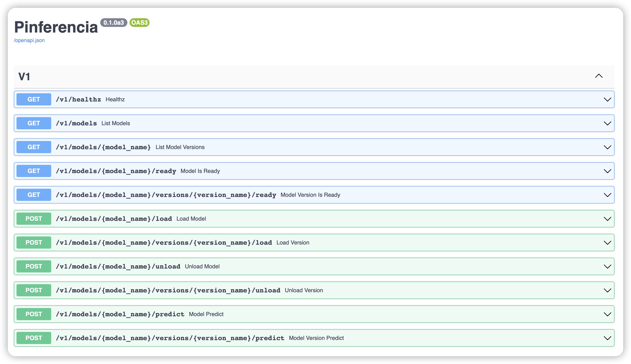Click POST badge for Model Predict
Viewport: 631px width, 364px height.
click(x=34, y=314)
